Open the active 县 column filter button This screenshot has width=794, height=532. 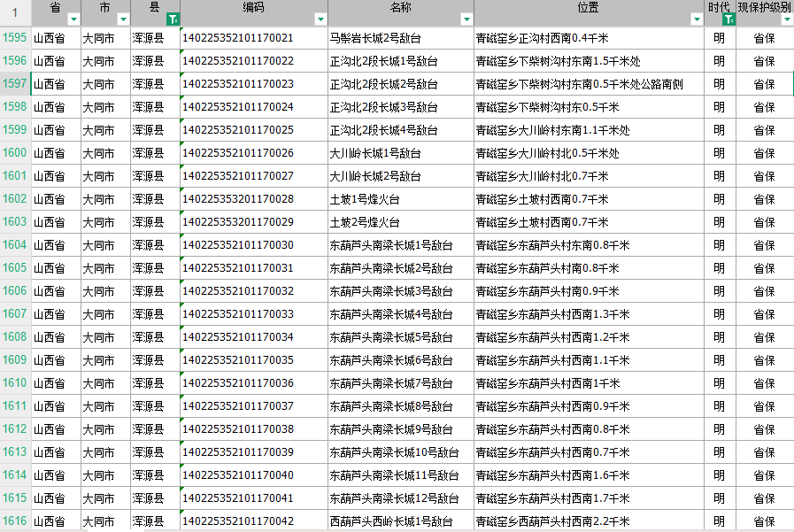point(173,19)
